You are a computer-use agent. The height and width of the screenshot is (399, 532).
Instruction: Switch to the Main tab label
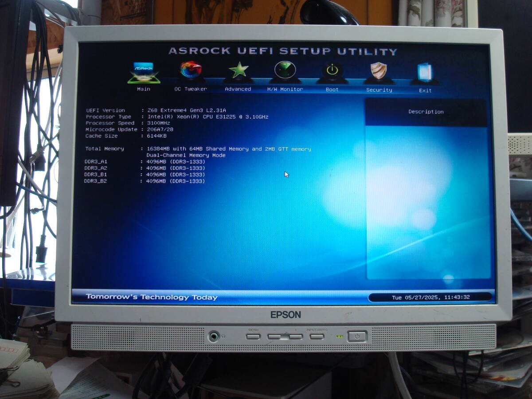(x=143, y=89)
